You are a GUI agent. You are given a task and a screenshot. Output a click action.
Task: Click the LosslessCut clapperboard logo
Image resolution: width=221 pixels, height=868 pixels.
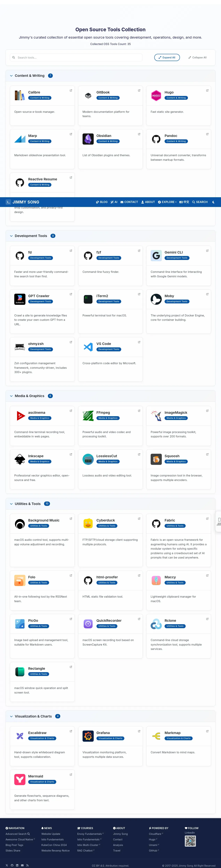[88, 459]
